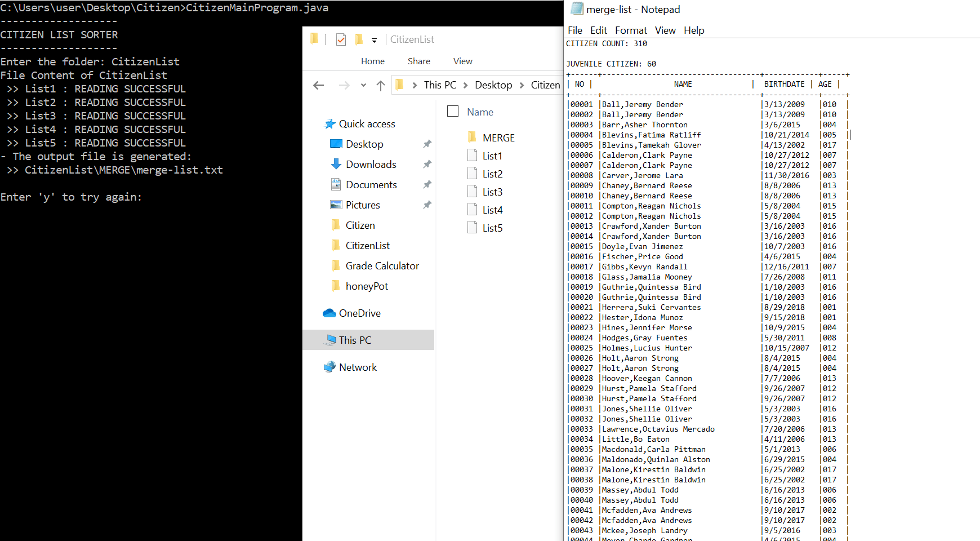980x541 pixels.
Task: Click the OneDrive cloud icon
Action: pos(329,313)
